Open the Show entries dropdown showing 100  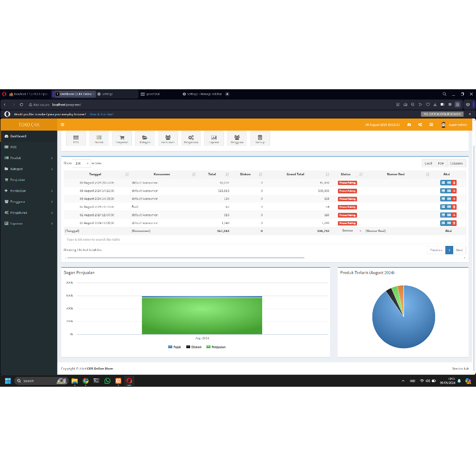tap(81, 163)
